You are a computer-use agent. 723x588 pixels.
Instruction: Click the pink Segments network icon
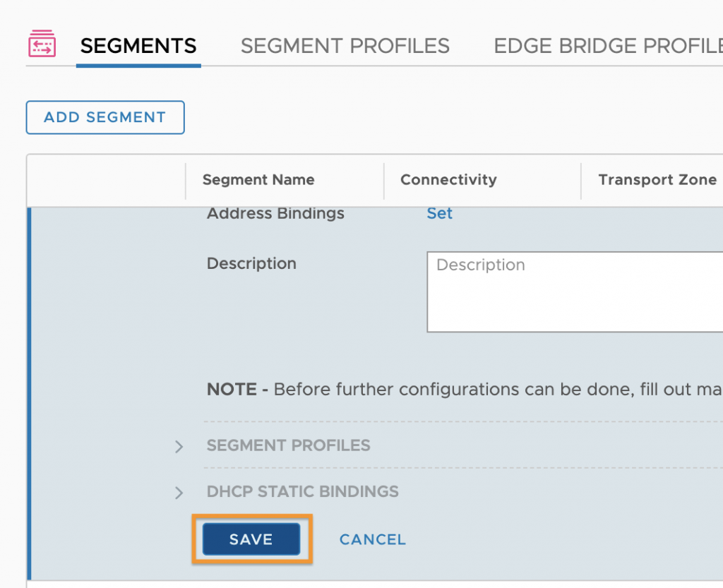click(x=42, y=44)
